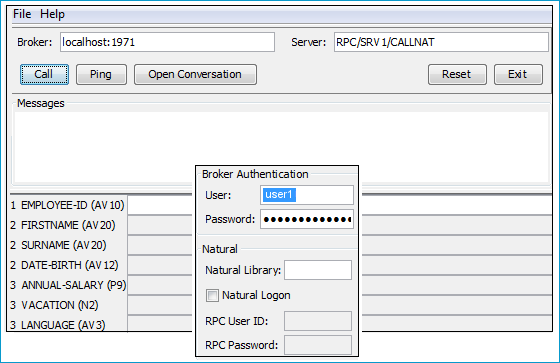Image resolution: width=560 pixels, height=363 pixels.
Task: Click the Reset button
Action: click(457, 74)
